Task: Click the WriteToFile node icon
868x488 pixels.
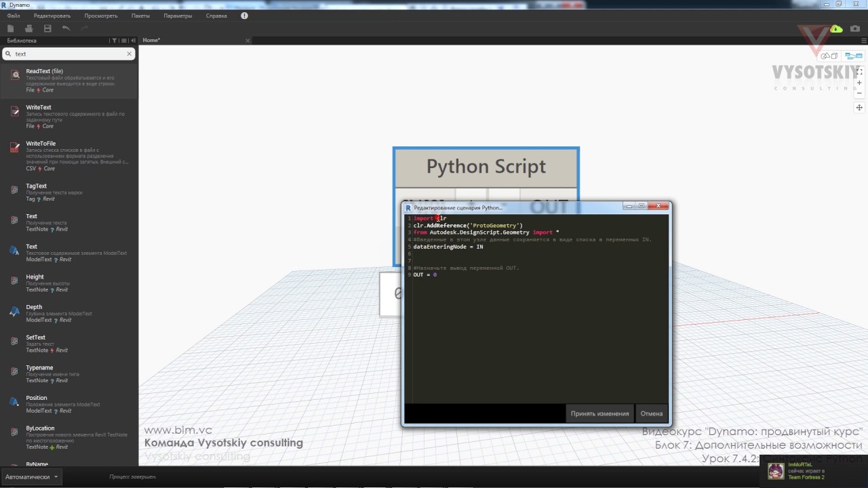Action: click(14, 147)
